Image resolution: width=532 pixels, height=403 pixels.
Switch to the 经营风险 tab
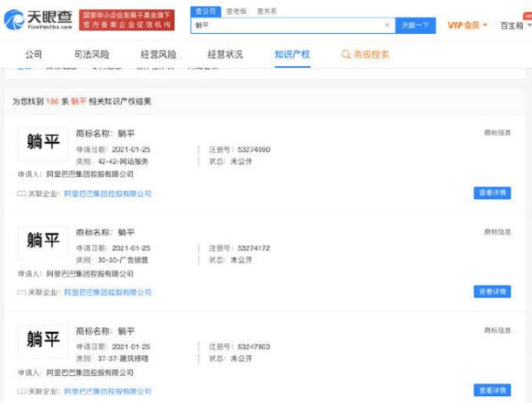coord(158,54)
